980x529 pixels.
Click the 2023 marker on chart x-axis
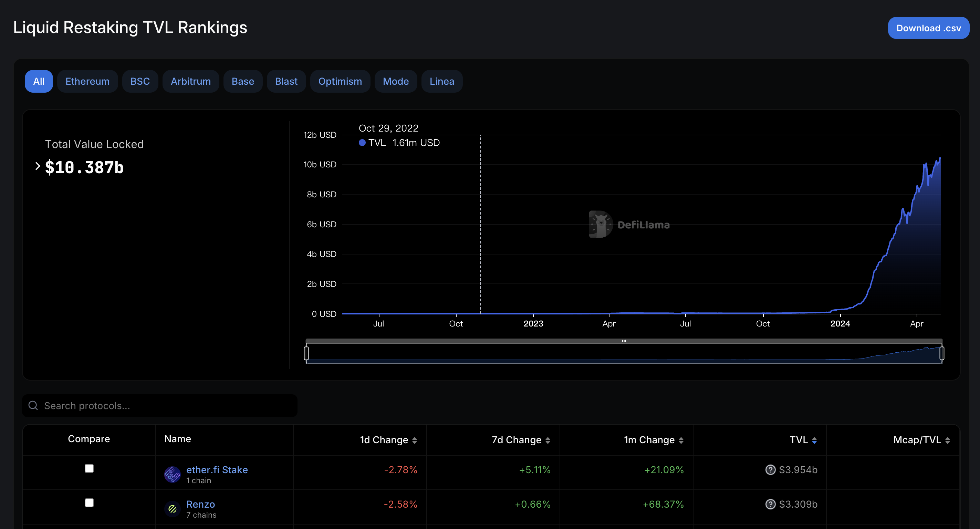533,324
